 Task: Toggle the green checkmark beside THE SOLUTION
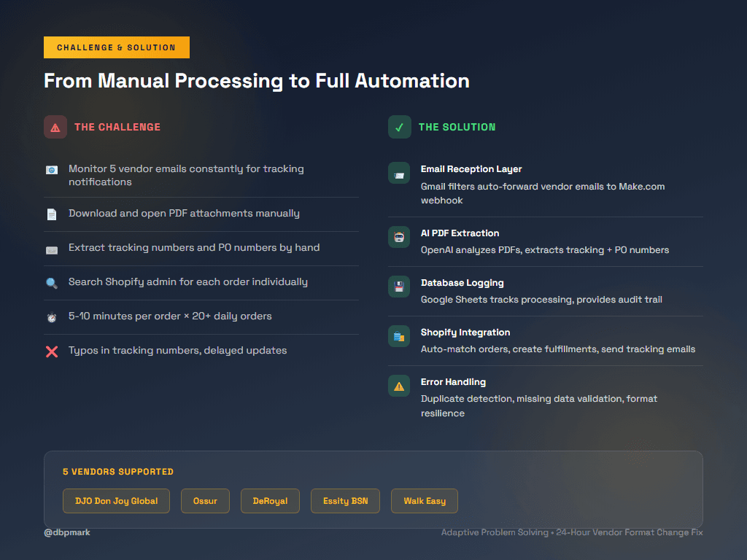click(398, 126)
